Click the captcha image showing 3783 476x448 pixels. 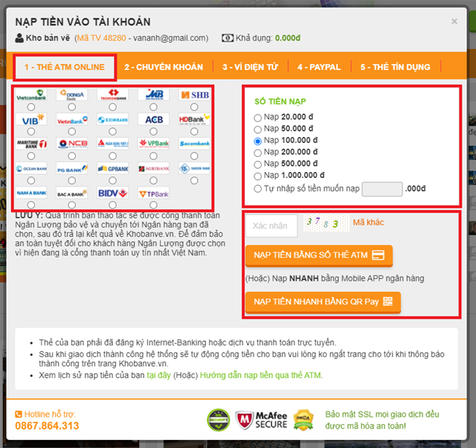coord(327,223)
